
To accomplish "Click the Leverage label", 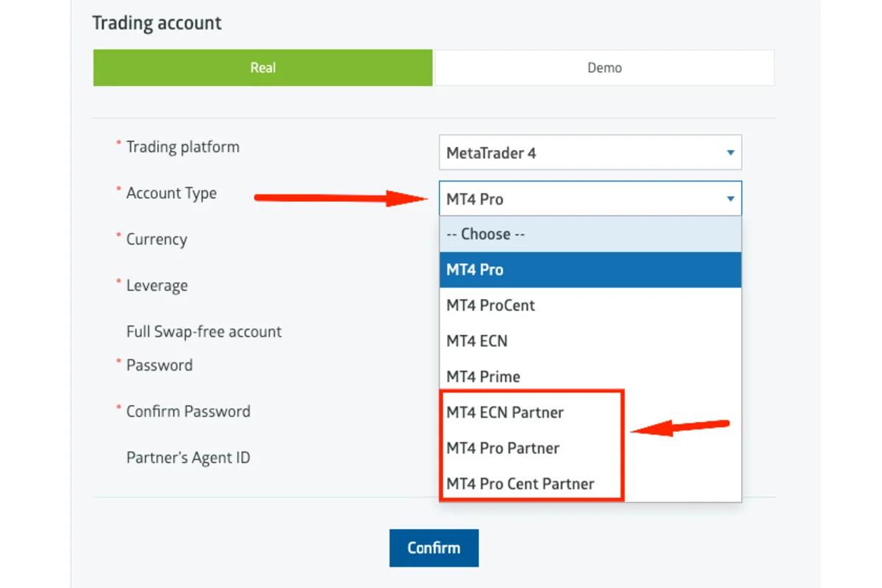I will [x=157, y=286].
